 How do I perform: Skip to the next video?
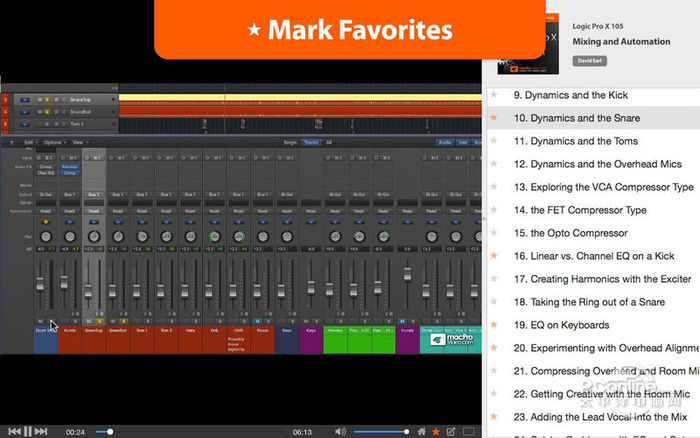(x=41, y=431)
